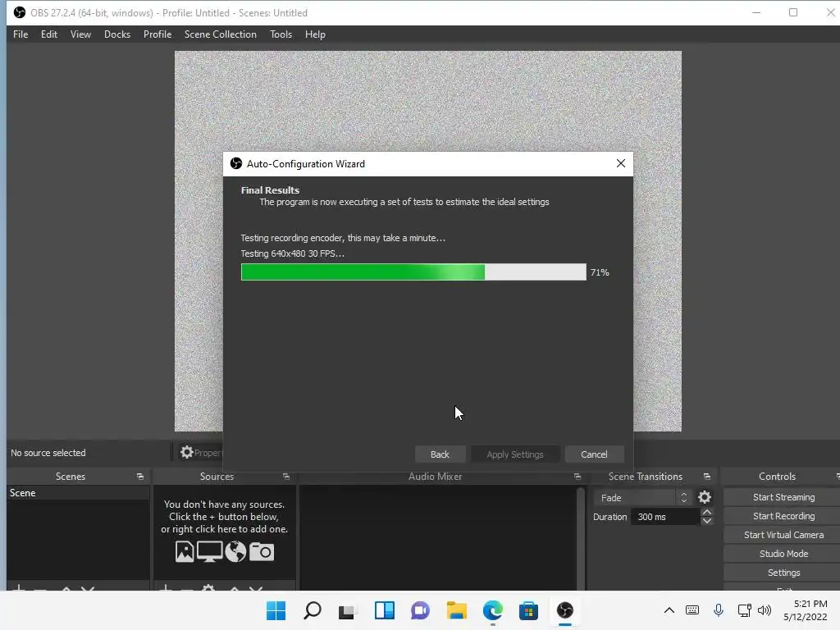The width and height of the screenshot is (840, 630).
Task: Open Task View from taskbar
Action: [348, 610]
